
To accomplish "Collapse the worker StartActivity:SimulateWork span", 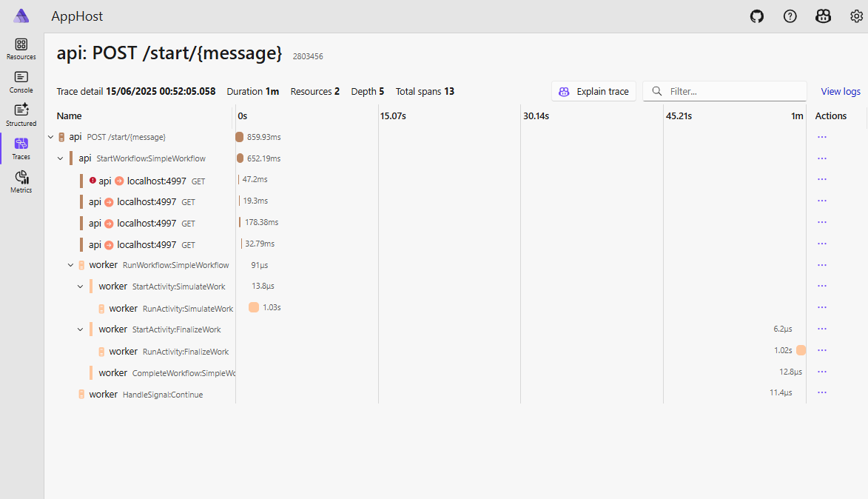I will [x=80, y=287].
